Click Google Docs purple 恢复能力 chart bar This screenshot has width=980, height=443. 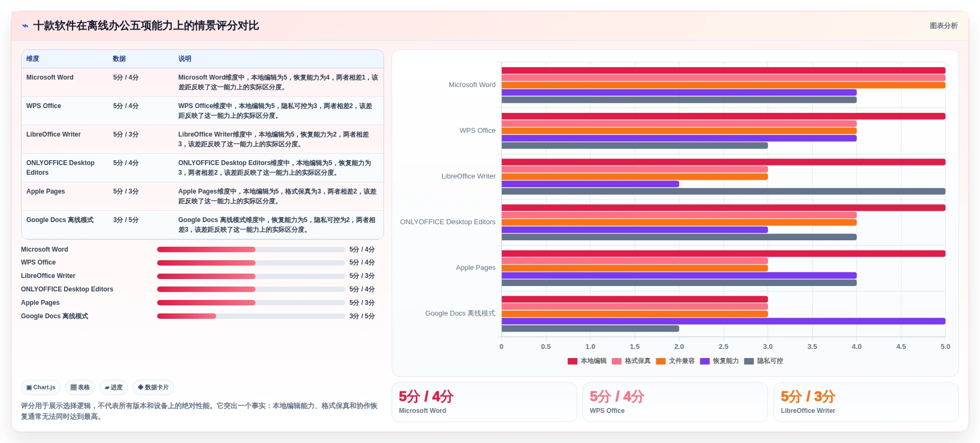pyautogui.click(x=723, y=321)
